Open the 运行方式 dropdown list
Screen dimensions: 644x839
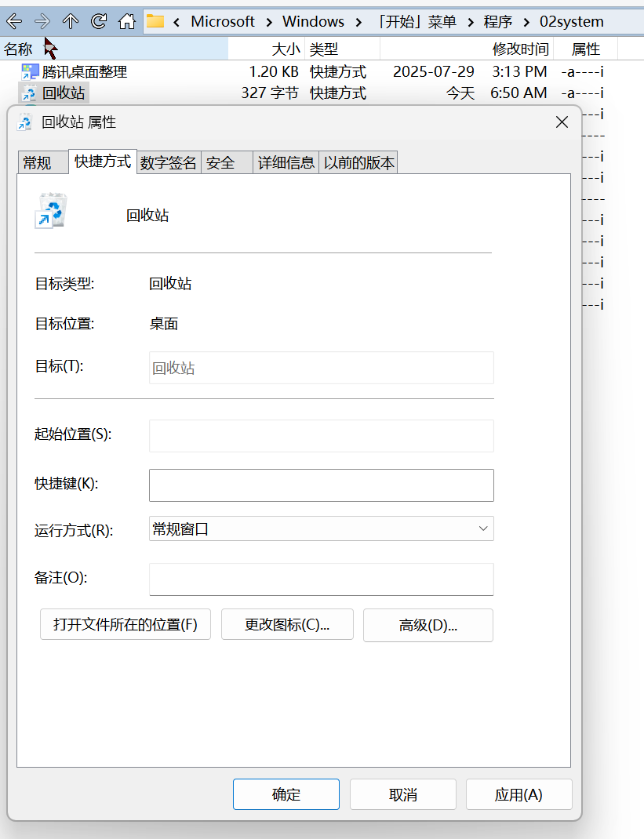point(321,529)
